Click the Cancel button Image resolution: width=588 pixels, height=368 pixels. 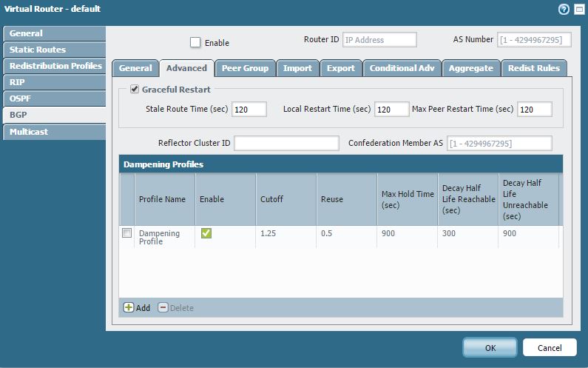550,348
